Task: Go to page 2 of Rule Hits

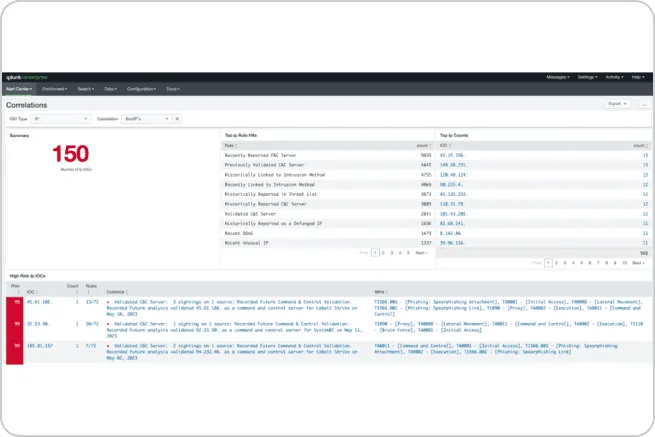Action: pos(383,253)
